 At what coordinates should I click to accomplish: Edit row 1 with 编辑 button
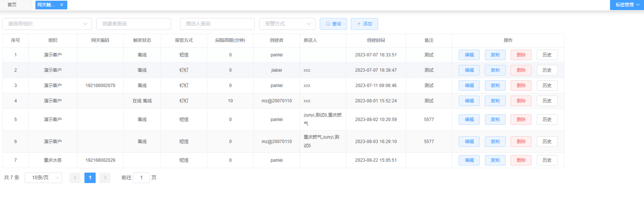pos(469,55)
